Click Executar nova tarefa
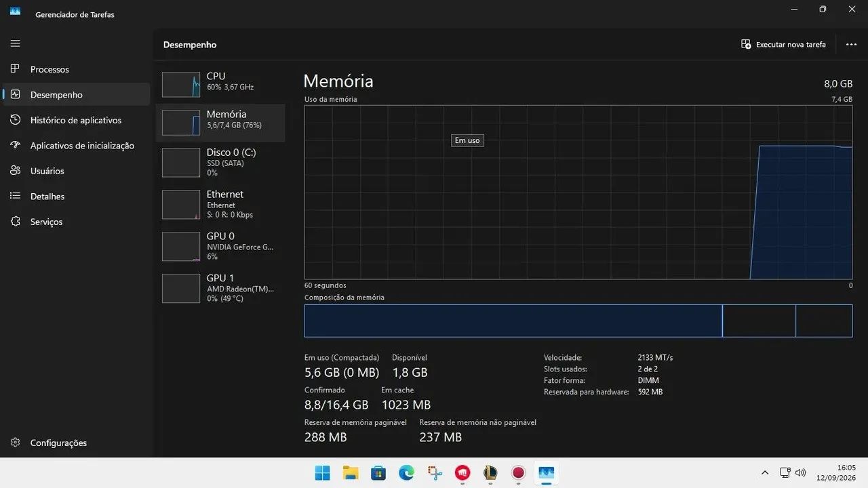The height and width of the screenshot is (488, 868). click(783, 45)
